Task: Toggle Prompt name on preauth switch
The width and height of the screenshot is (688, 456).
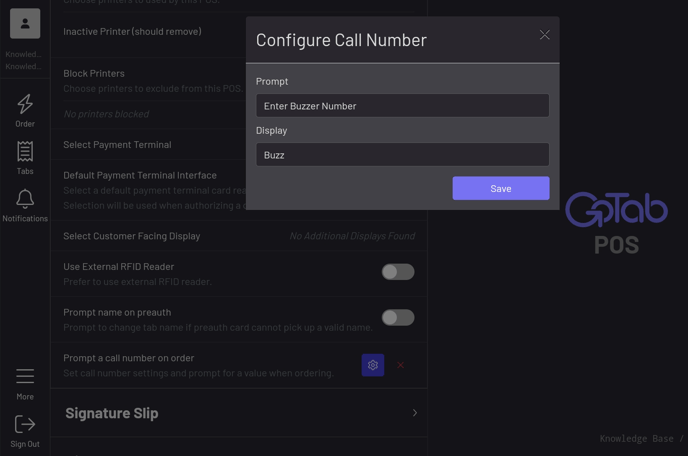Action: (397, 318)
